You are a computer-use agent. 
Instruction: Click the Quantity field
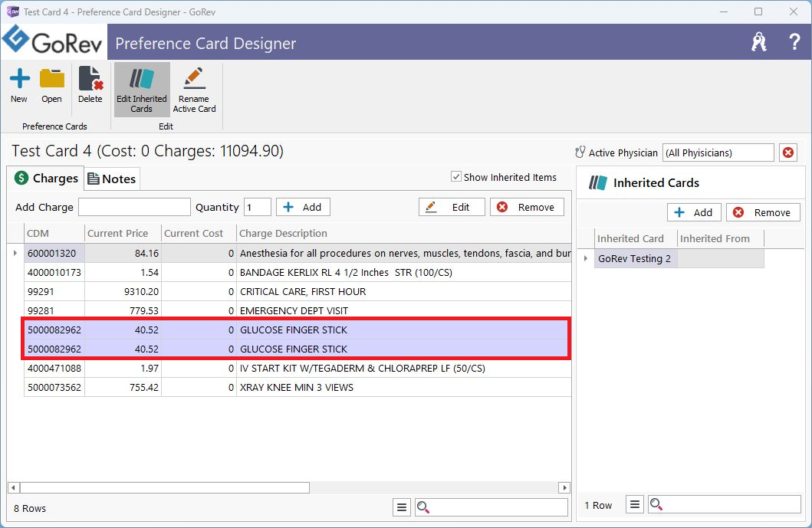pyautogui.click(x=258, y=207)
